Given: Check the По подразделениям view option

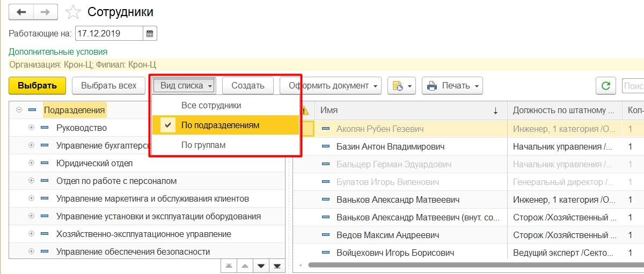Looking at the screenshot, I should pos(220,125).
